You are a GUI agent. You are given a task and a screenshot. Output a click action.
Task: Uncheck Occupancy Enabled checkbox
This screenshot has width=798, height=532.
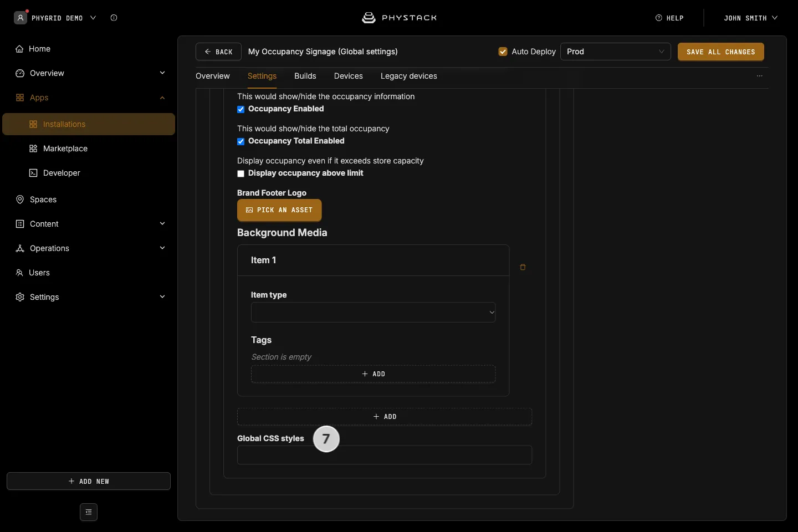241,109
